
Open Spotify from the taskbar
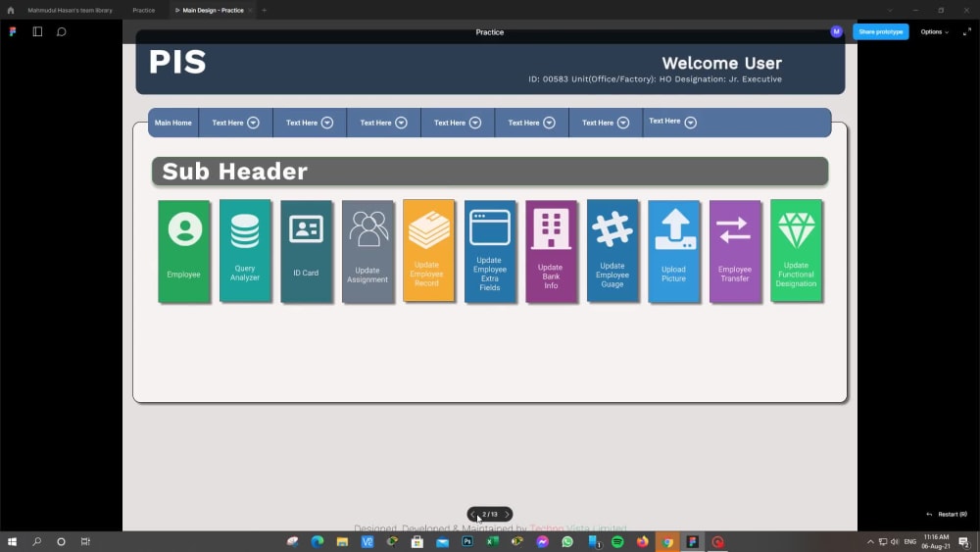point(617,541)
